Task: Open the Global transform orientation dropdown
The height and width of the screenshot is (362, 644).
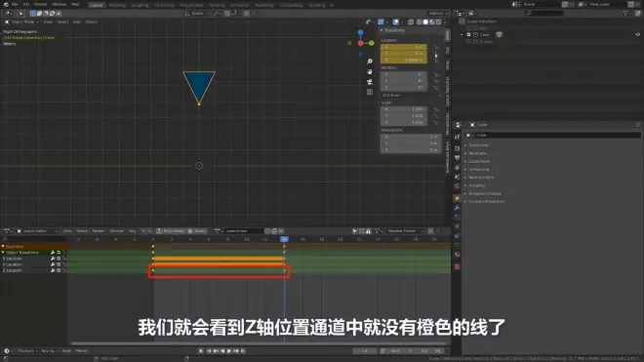Action: pyautogui.click(x=197, y=14)
